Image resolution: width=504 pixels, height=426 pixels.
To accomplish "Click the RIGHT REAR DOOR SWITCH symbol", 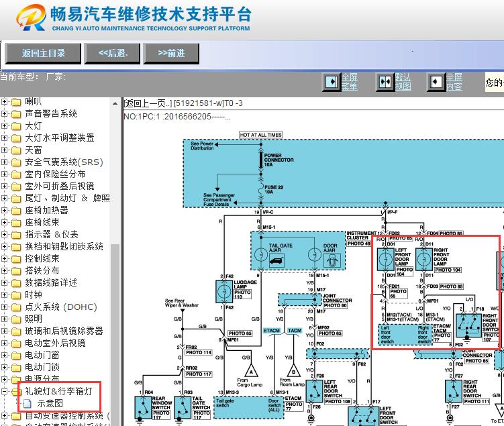I will (x=453, y=391).
